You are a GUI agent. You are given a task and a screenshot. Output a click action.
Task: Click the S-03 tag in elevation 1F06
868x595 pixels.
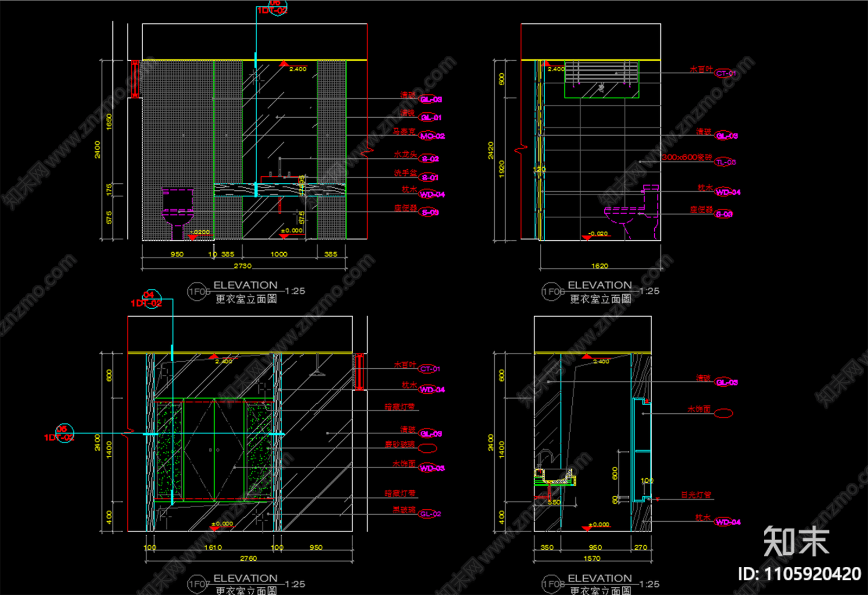[724, 214]
